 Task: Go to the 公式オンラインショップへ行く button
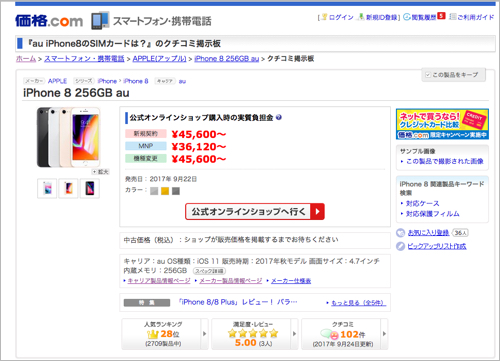pos(255,212)
